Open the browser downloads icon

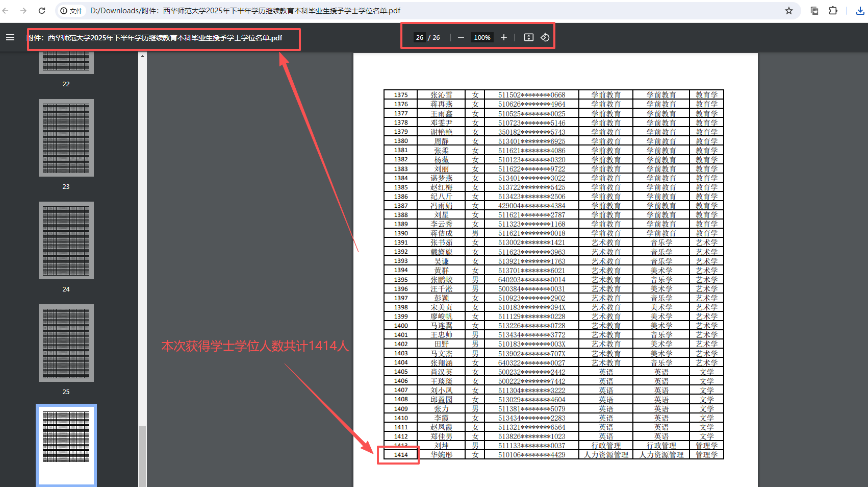(x=860, y=11)
